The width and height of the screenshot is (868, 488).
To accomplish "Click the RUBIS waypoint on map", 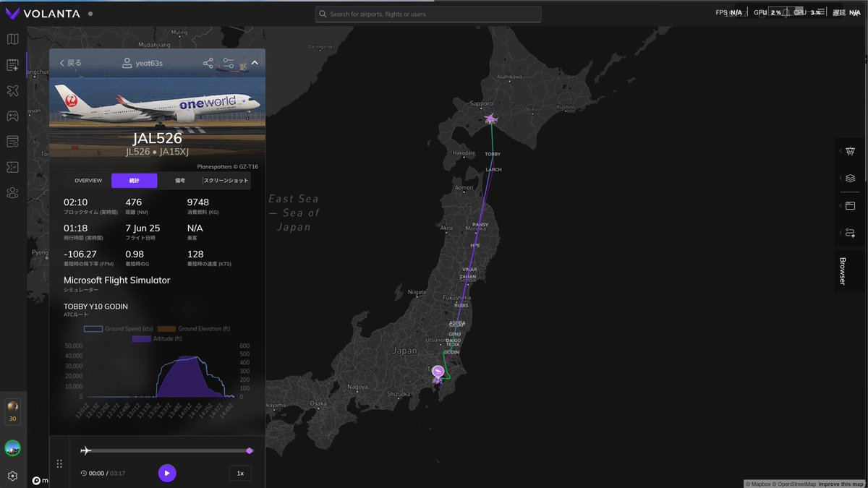I will tap(461, 305).
